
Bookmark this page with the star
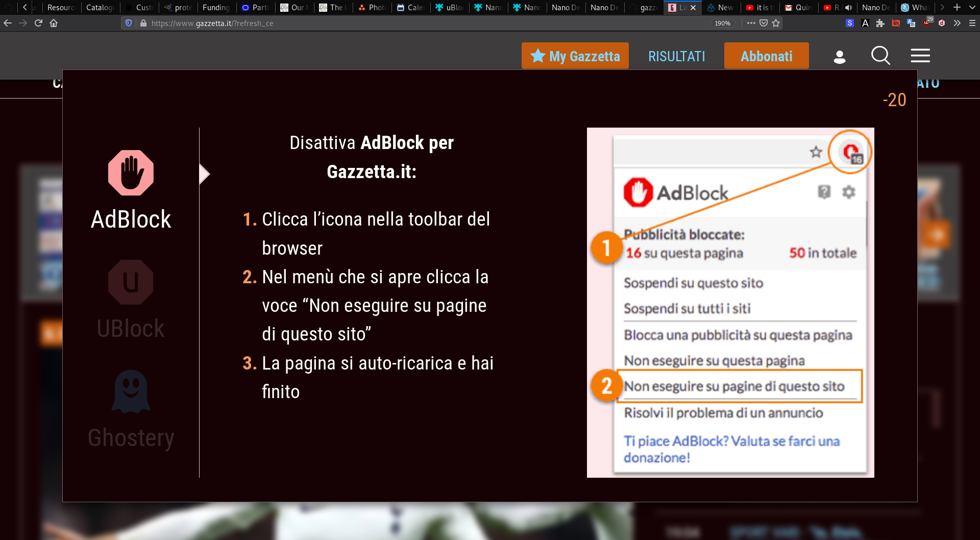776,23
